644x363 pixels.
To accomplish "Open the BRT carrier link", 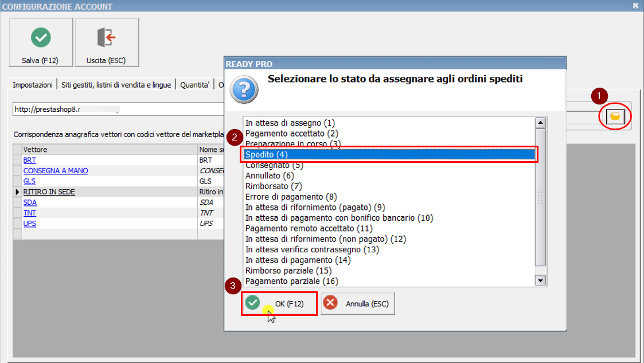I will [x=29, y=161].
